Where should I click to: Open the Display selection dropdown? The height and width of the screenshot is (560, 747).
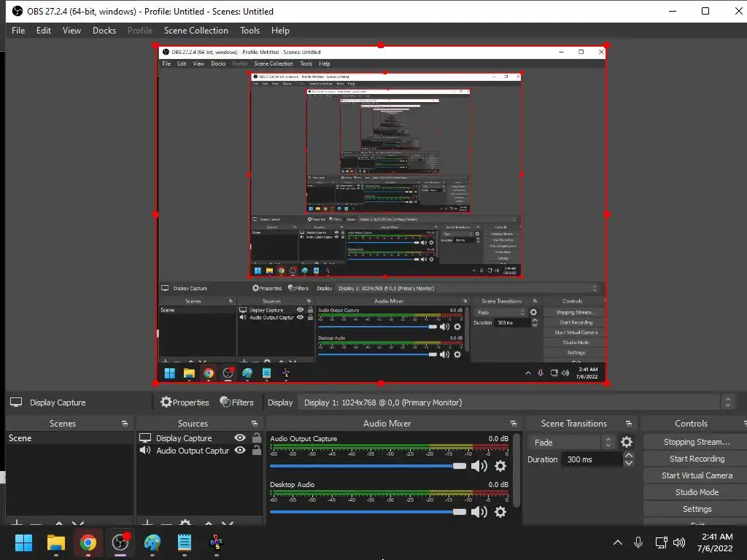pyautogui.click(x=517, y=402)
